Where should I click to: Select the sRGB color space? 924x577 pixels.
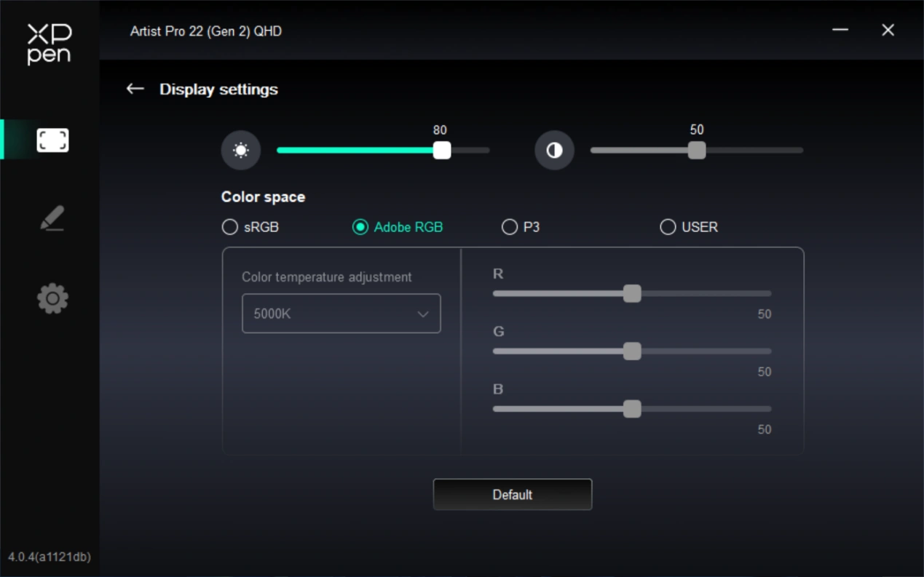[x=230, y=227]
